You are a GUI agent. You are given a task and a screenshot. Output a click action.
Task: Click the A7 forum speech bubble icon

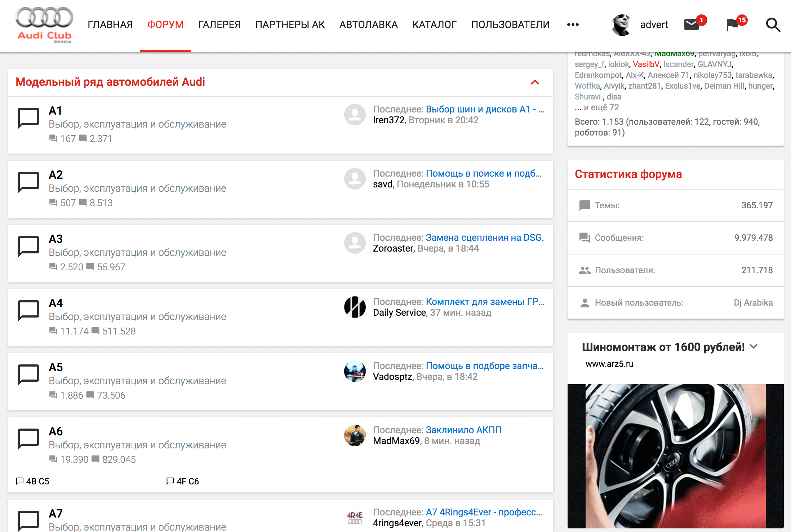pos(28,520)
